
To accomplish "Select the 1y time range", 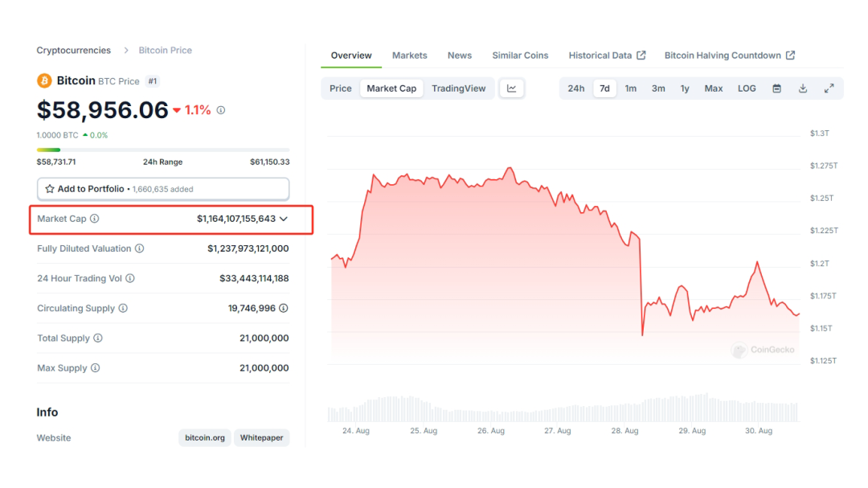I will point(685,88).
